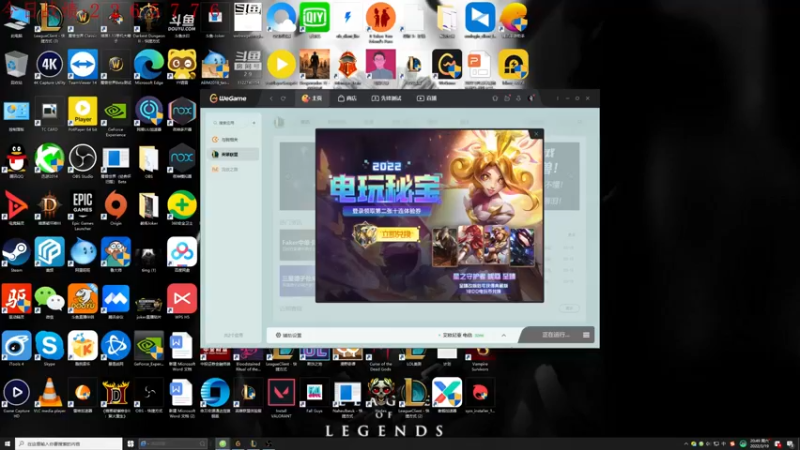Click the WeGame logo in title bar
The image size is (800, 450).
[x=228, y=98]
